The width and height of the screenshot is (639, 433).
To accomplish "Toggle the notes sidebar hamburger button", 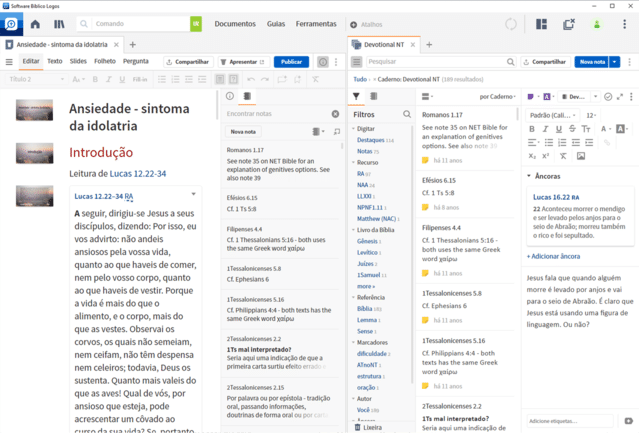I will coord(357,62).
